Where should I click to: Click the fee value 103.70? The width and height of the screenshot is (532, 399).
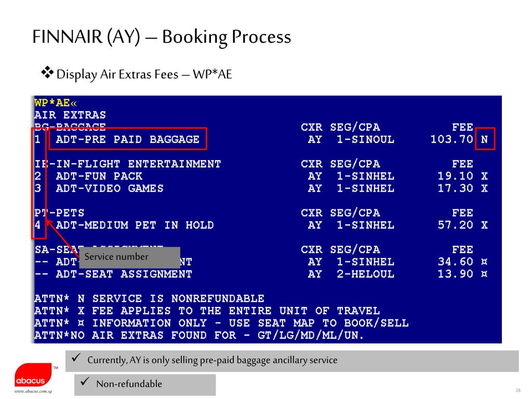(x=451, y=139)
